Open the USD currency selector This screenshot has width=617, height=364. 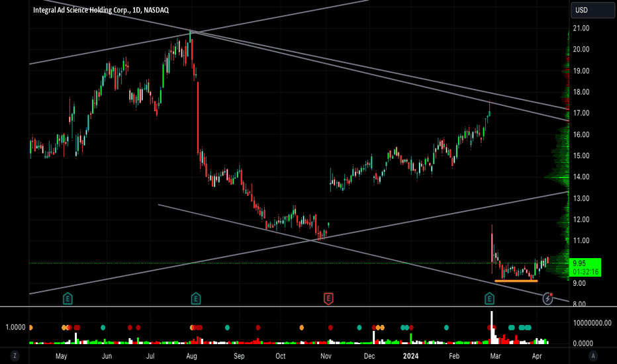pos(593,10)
